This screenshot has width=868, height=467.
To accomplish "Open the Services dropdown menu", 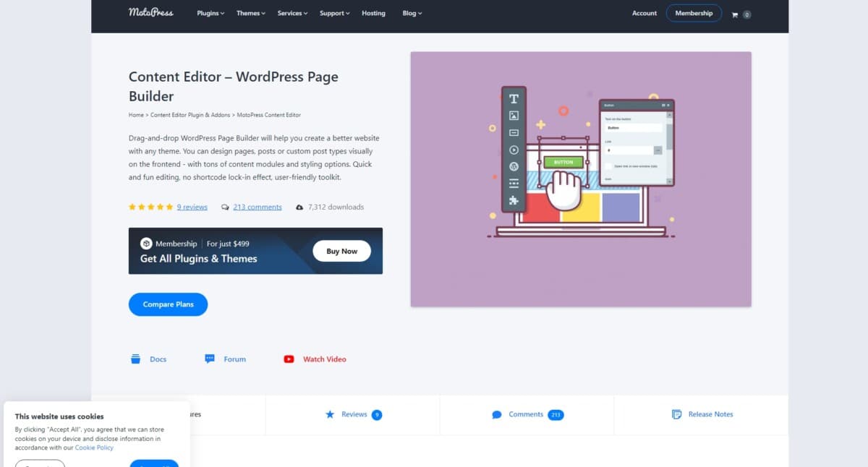I will 292,13.
